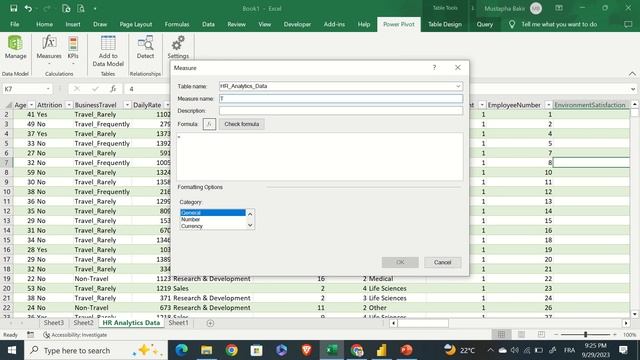The height and width of the screenshot is (360, 640).
Task: Select the Number category
Action: [x=213, y=219]
